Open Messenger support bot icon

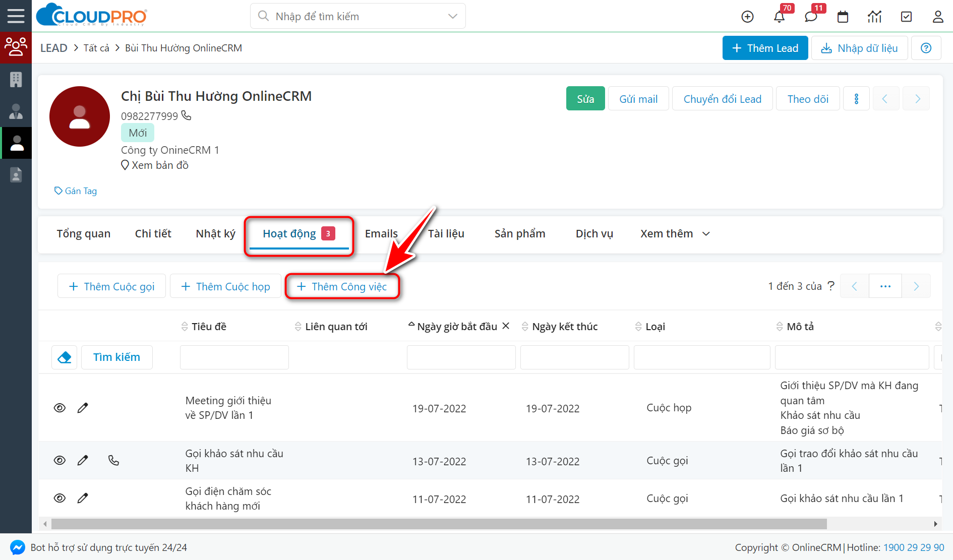tap(18, 547)
